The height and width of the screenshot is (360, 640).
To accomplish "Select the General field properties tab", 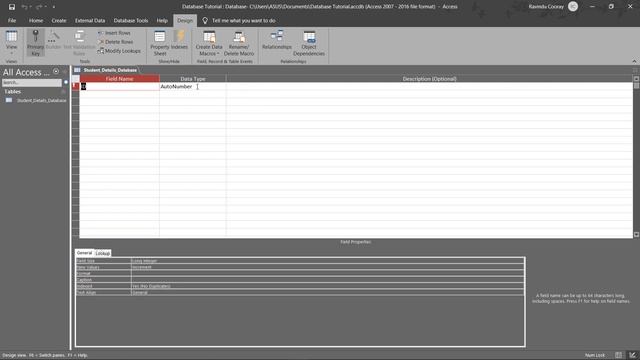I will 84,253.
